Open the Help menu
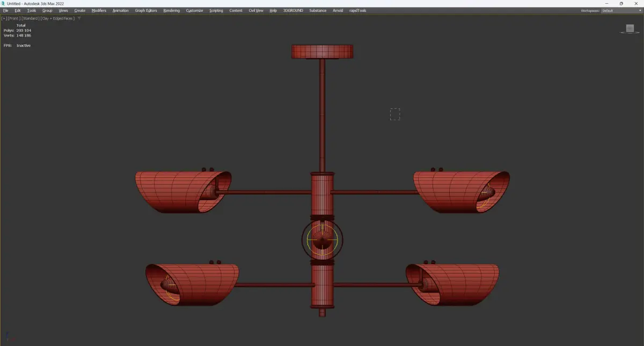This screenshot has width=644, height=346. (x=273, y=10)
